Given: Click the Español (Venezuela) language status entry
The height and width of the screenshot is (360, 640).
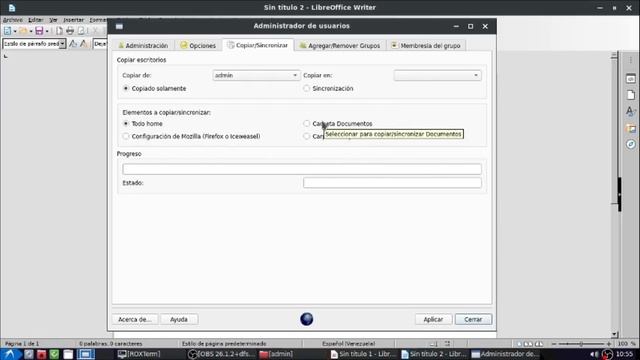Looking at the screenshot, I should coord(348,344).
